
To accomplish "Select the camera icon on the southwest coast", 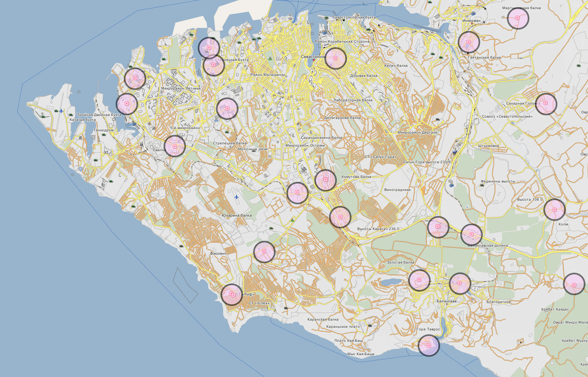I will (x=80, y=169).
